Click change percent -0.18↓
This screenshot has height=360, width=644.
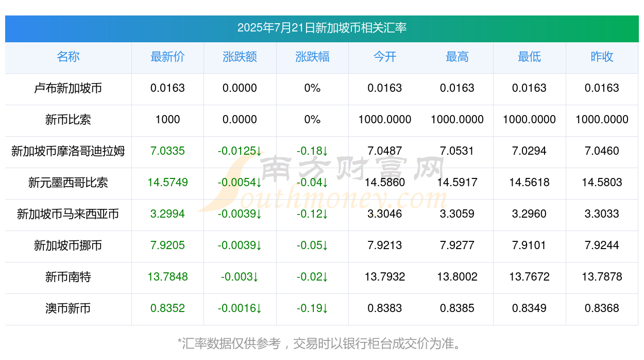[x=312, y=151]
